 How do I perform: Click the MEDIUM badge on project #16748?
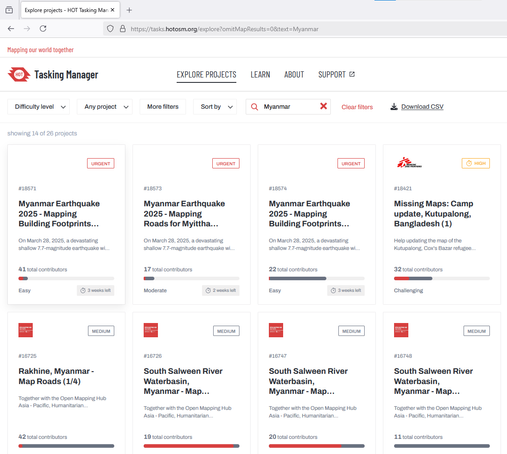(x=477, y=331)
